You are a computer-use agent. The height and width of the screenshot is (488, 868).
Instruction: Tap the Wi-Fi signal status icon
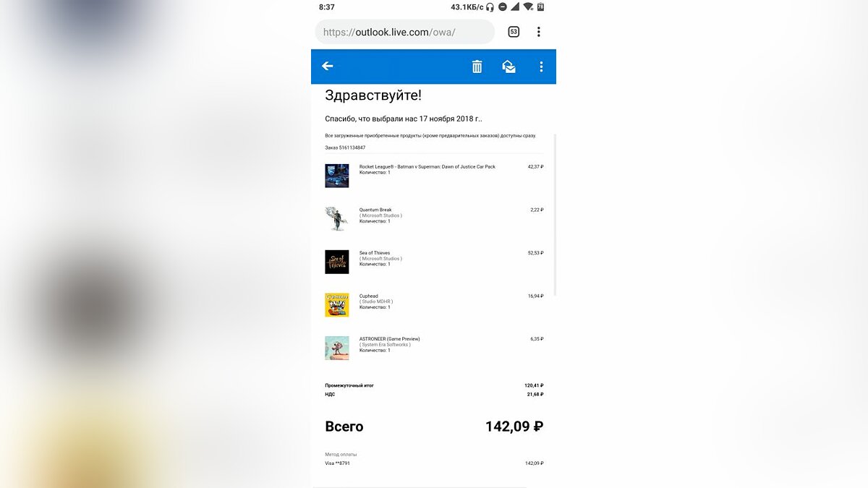[x=528, y=7]
